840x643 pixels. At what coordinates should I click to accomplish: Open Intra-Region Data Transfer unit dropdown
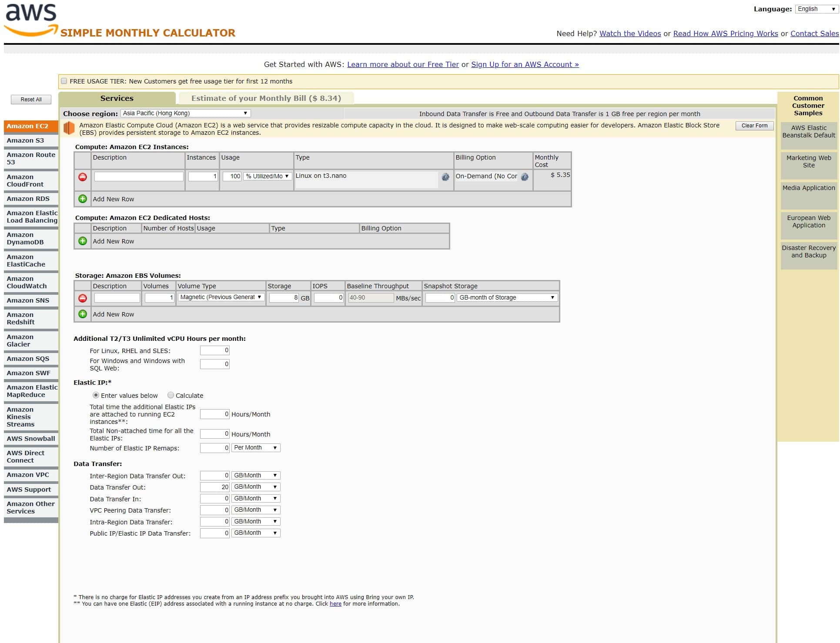click(x=256, y=522)
